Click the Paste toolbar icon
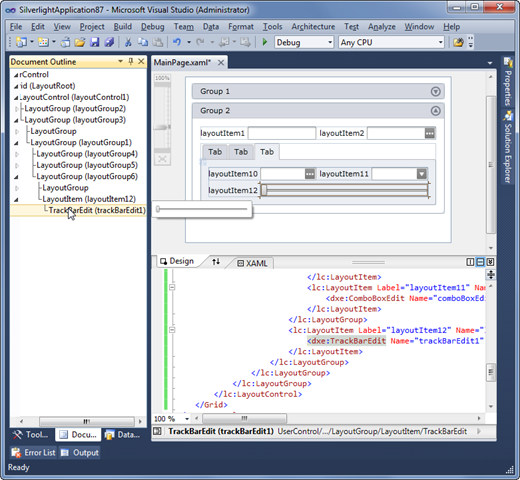Screen dimensions: 520x480 coord(158,42)
